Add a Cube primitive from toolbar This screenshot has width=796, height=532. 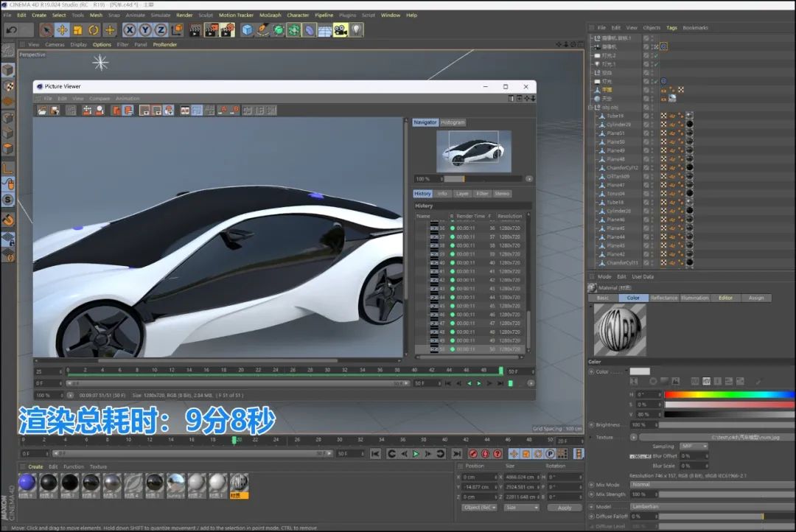click(248, 30)
